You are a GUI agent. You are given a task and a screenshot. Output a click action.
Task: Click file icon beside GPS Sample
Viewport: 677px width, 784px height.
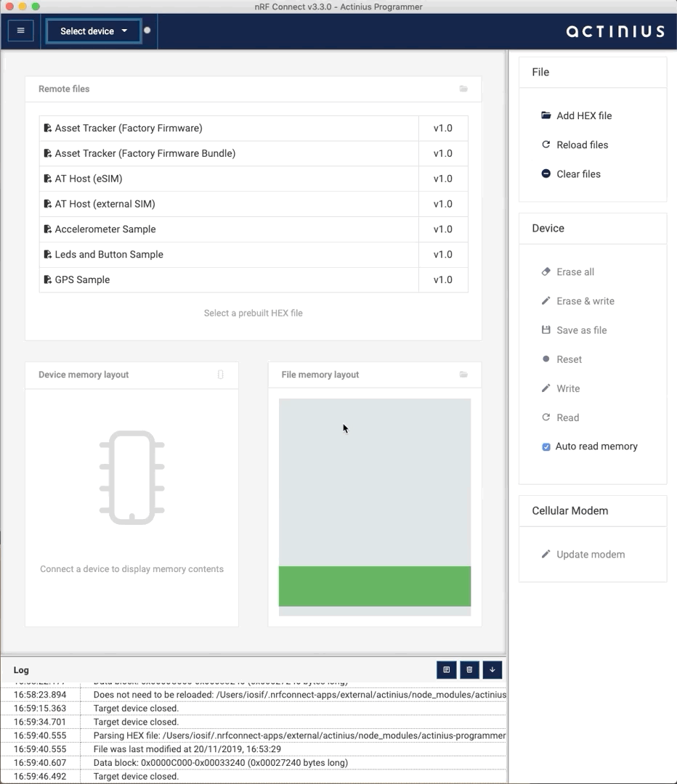(47, 279)
